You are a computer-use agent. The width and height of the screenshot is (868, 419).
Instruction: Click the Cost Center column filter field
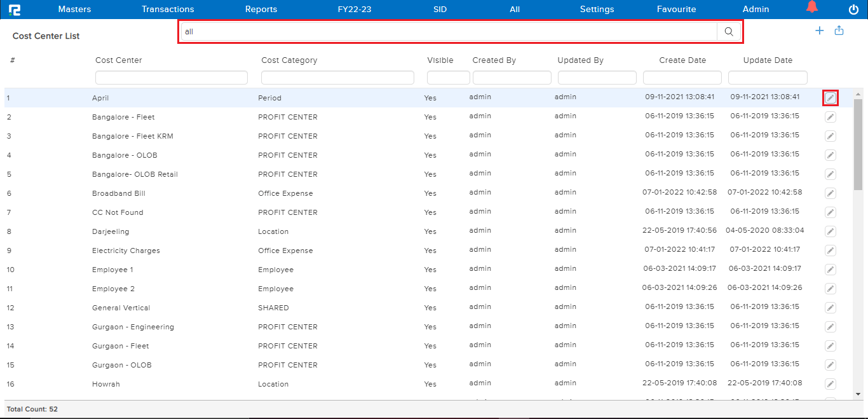(x=171, y=78)
